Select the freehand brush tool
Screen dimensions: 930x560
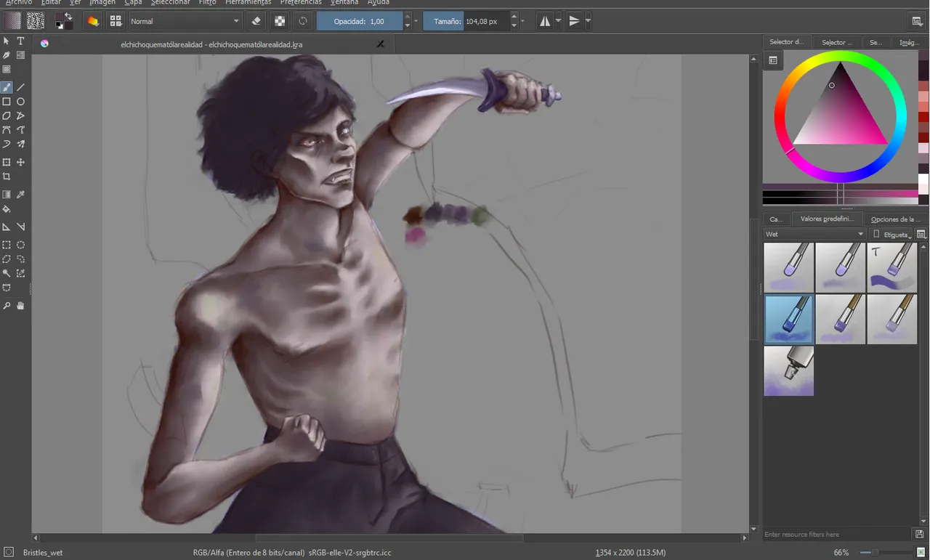(7, 88)
